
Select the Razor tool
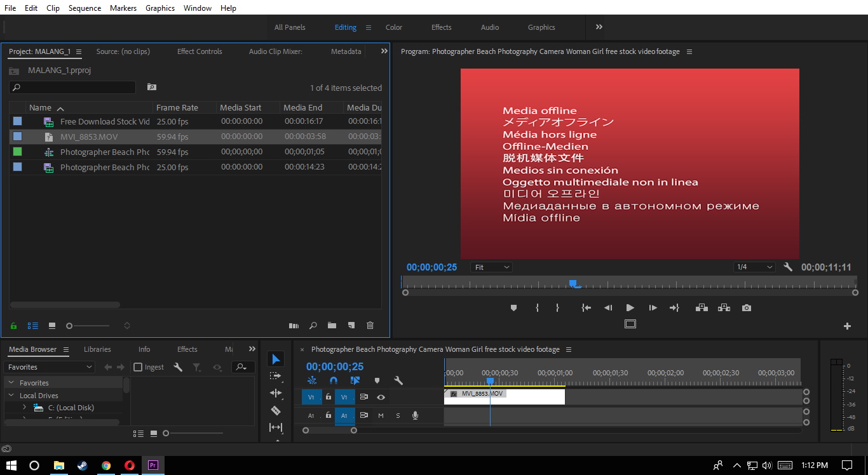click(x=276, y=410)
